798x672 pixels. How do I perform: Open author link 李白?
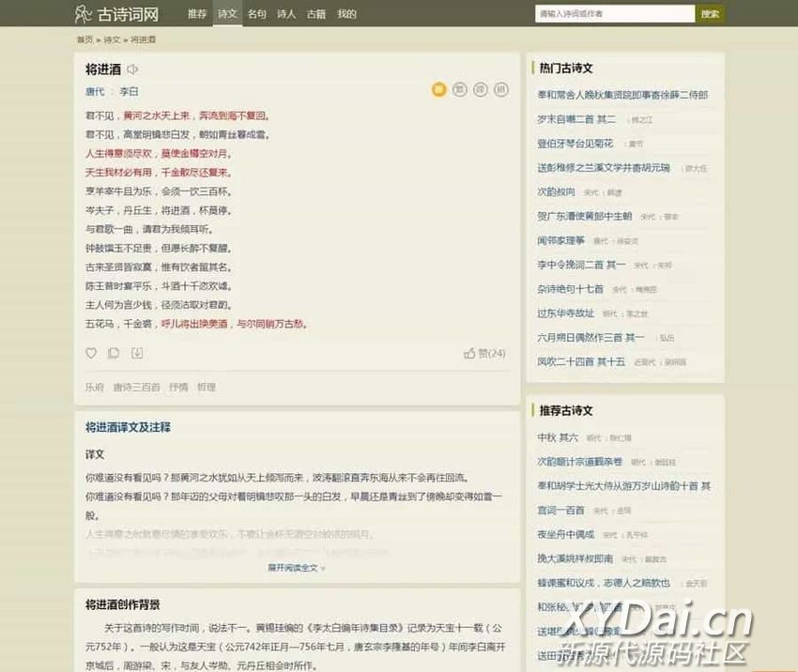pyautogui.click(x=129, y=92)
